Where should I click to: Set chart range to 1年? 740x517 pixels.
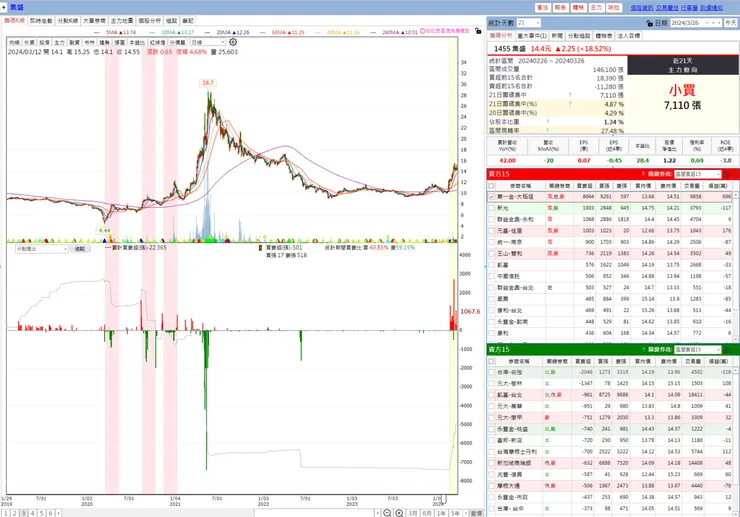pos(441,513)
